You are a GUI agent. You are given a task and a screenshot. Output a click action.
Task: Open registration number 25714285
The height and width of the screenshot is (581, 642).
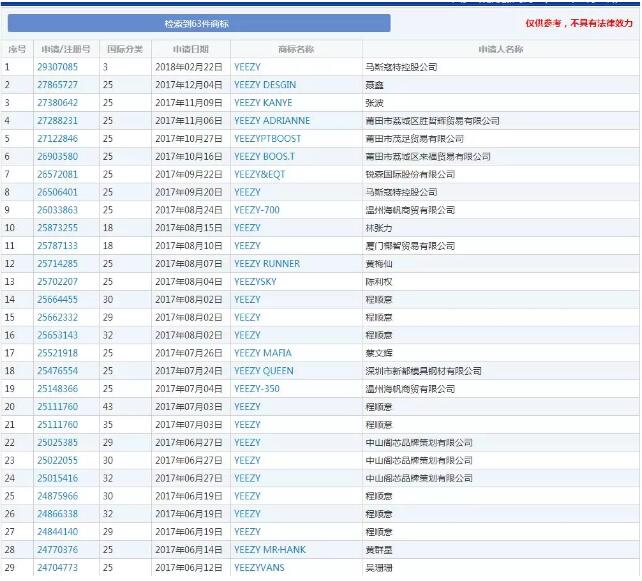pos(57,264)
